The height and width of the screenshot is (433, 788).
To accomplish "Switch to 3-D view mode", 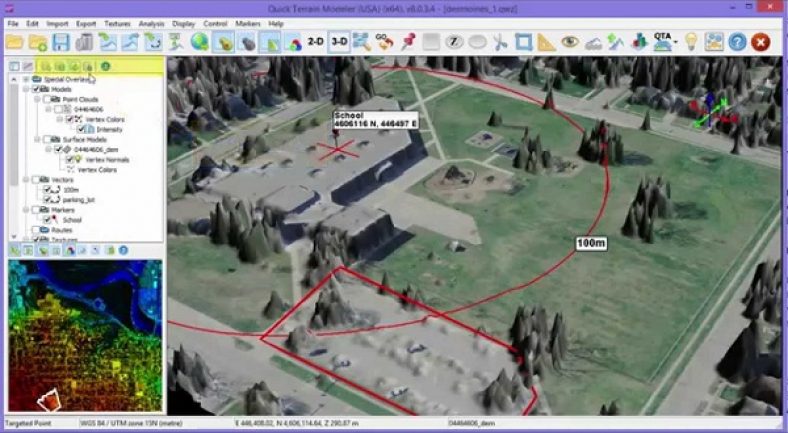I will (x=340, y=42).
